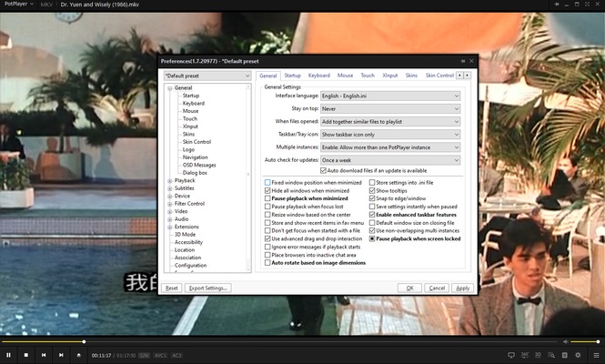Viewport: 605px width, 364px height.
Task: Click the AVC1 video codec indicator
Action: tap(160, 356)
